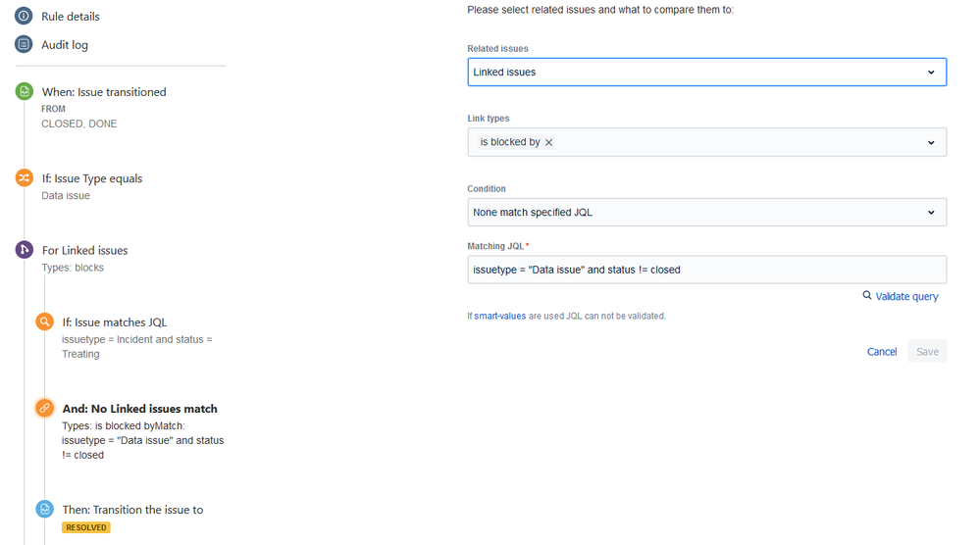Open Rule details in the sidebar
This screenshot has width=980, height=545.
pyautogui.click(x=70, y=17)
